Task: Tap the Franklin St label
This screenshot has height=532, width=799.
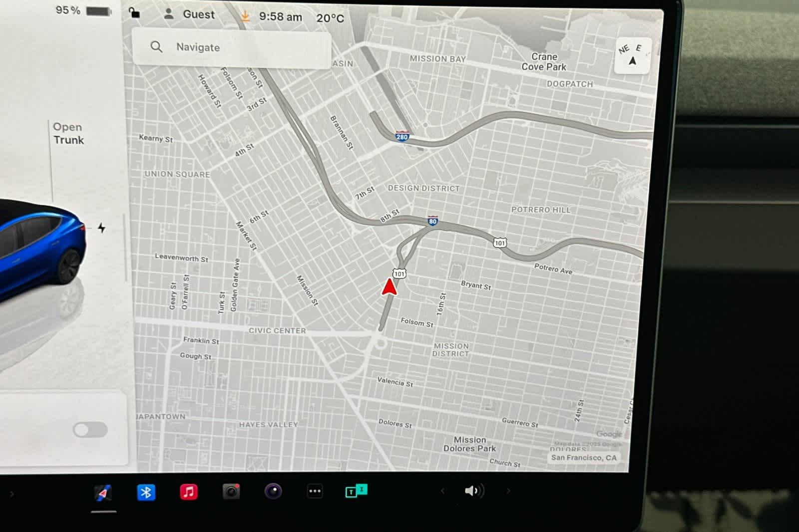Action: pos(201,340)
